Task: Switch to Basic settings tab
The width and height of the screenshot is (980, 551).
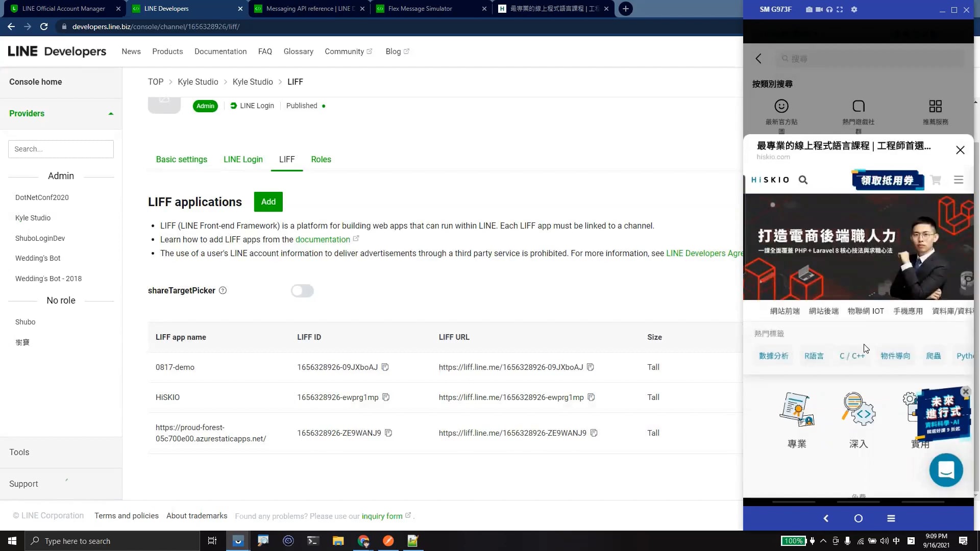Action: click(x=181, y=160)
